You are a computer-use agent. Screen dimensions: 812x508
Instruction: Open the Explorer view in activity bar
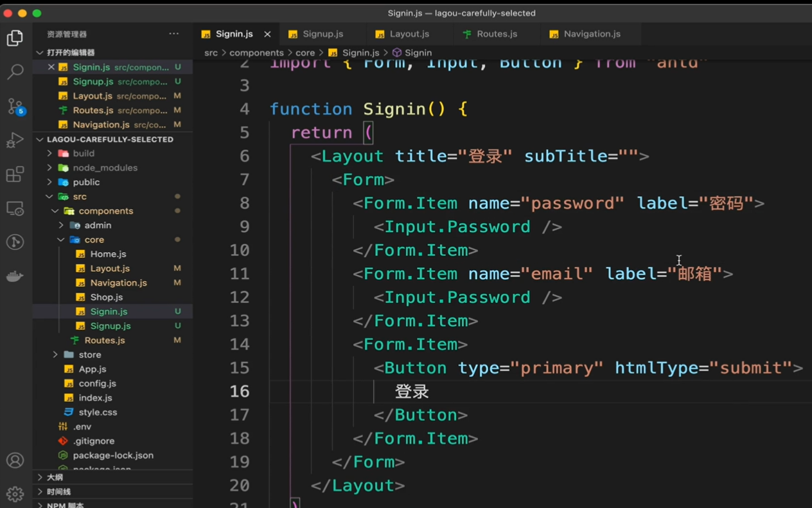pyautogui.click(x=15, y=38)
